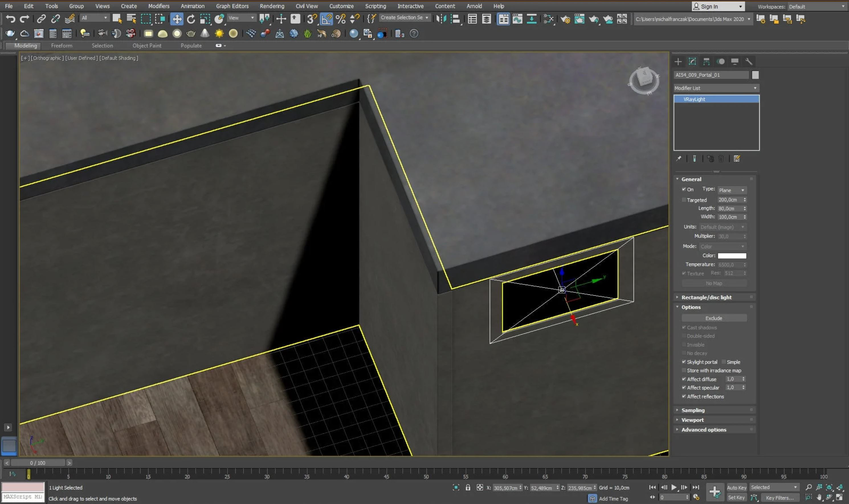The width and height of the screenshot is (849, 504).
Task: Toggle the Selection Lock padlock icon
Action: click(x=468, y=488)
